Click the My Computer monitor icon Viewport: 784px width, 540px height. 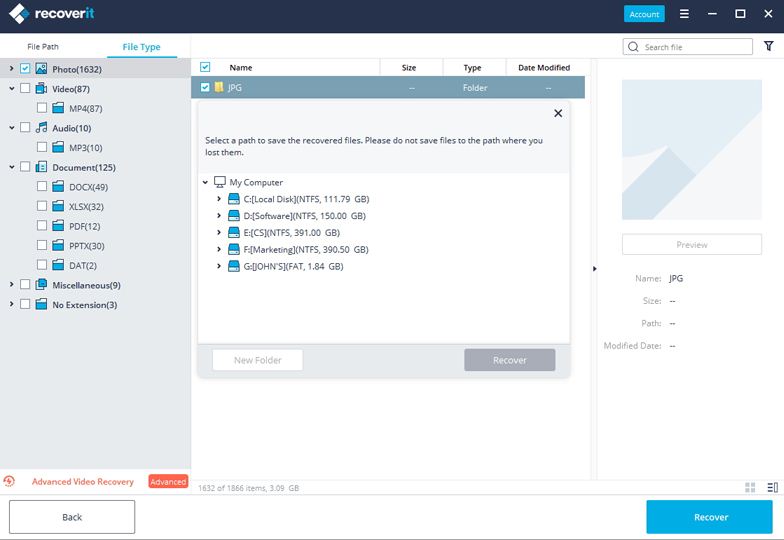click(220, 182)
